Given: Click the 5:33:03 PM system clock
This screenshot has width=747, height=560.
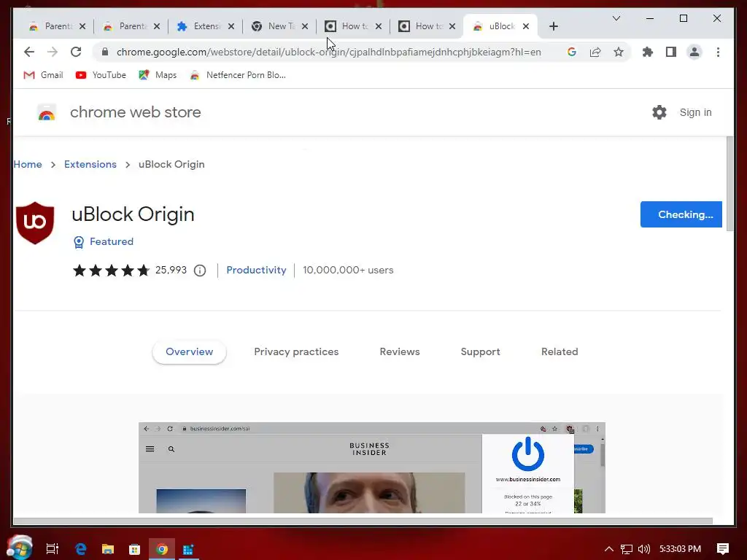Looking at the screenshot, I should 680,549.
